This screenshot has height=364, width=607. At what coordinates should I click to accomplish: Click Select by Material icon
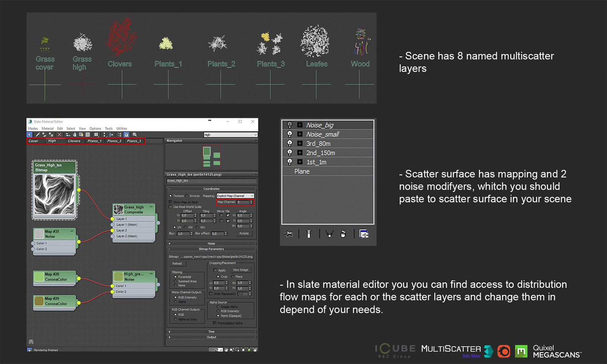[134, 135]
